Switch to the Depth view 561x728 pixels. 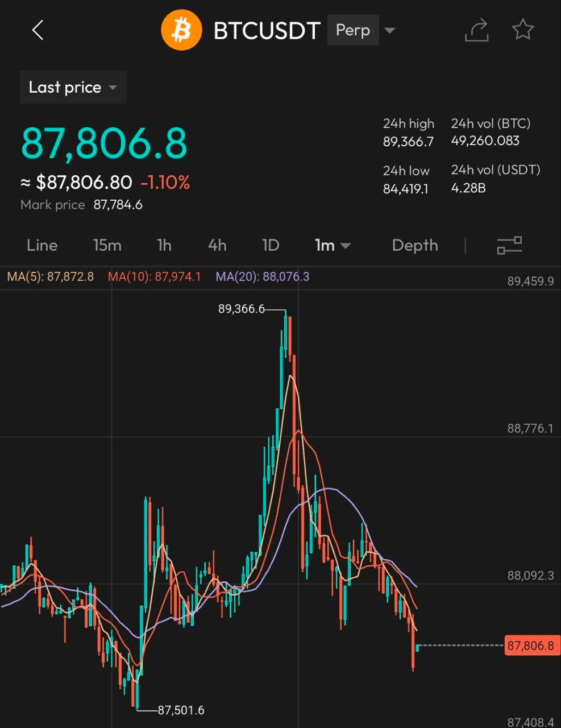[x=415, y=245]
